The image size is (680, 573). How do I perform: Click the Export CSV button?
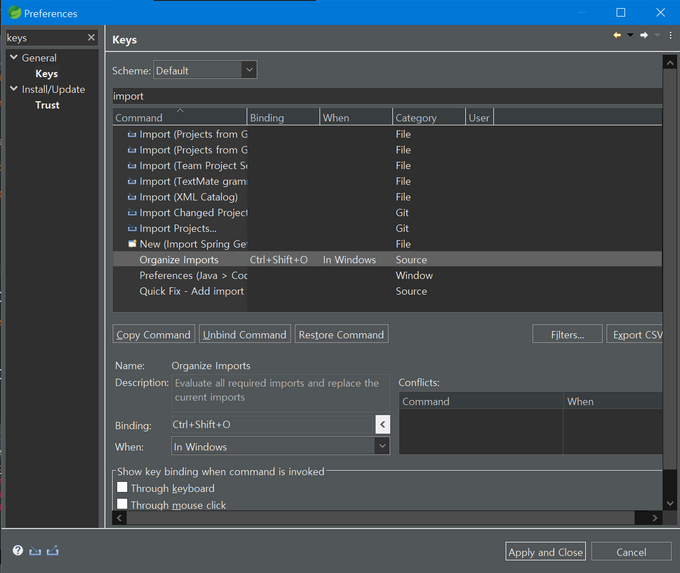pos(635,334)
